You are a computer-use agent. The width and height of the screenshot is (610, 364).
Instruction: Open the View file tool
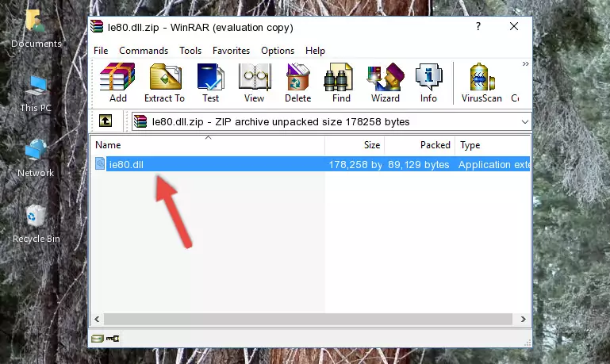(255, 82)
